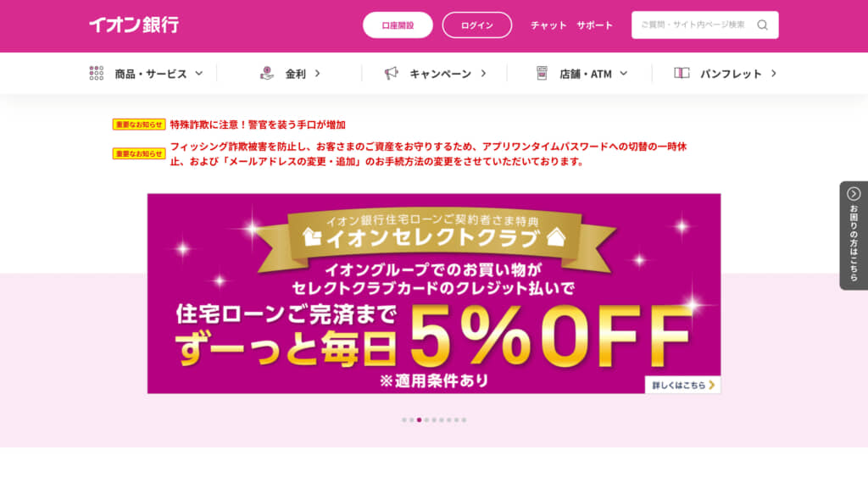Image resolution: width=868 pixels, height=494 pixels.
Task: Click the search magnifier icon
Action: click(762, 25)
